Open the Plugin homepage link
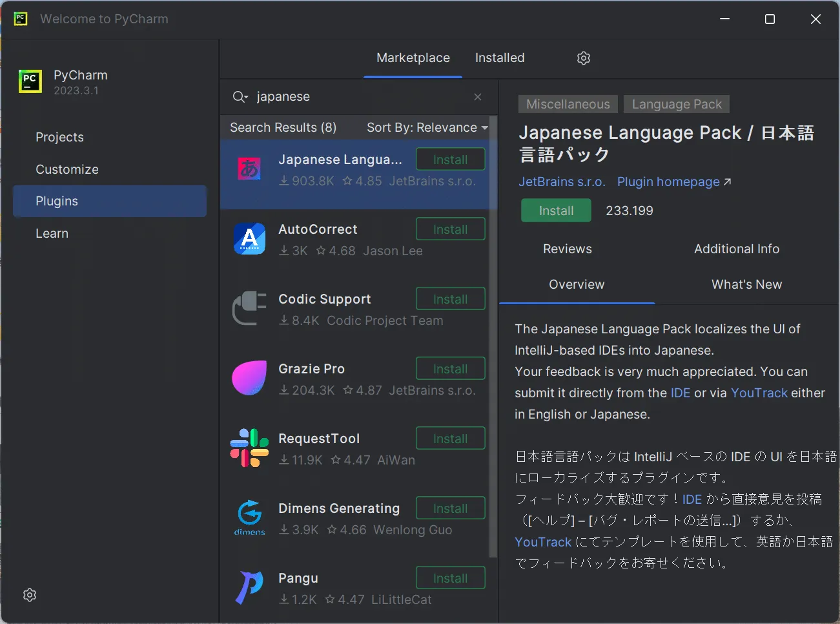The height and width of the screenshot is (624, 840). coord(674,182)
